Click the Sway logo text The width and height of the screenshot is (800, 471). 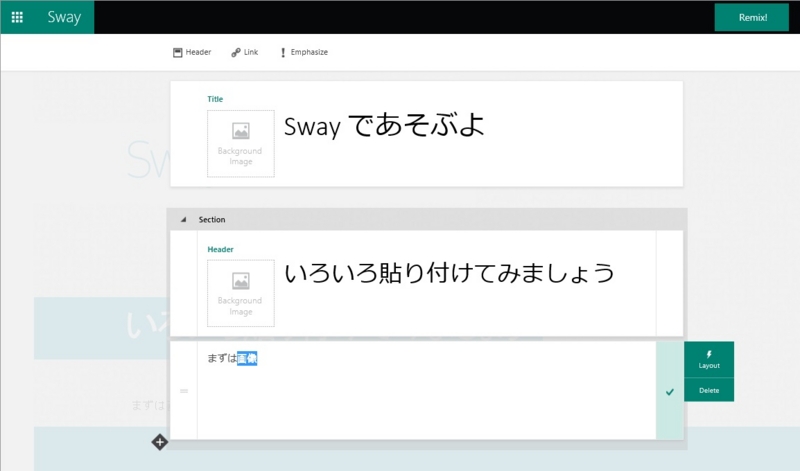(64, 17)
